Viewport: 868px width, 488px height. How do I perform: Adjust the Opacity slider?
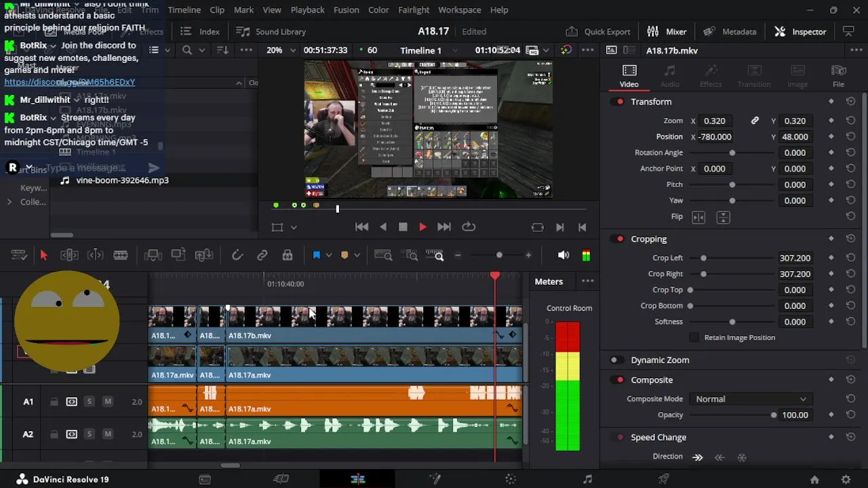click(732, 415)
